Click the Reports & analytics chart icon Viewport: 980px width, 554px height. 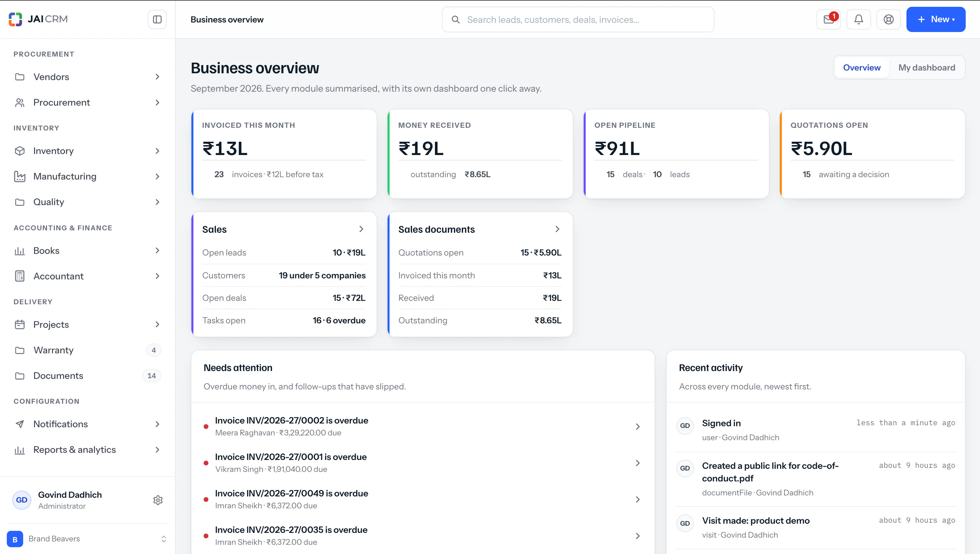click(20, 450)
